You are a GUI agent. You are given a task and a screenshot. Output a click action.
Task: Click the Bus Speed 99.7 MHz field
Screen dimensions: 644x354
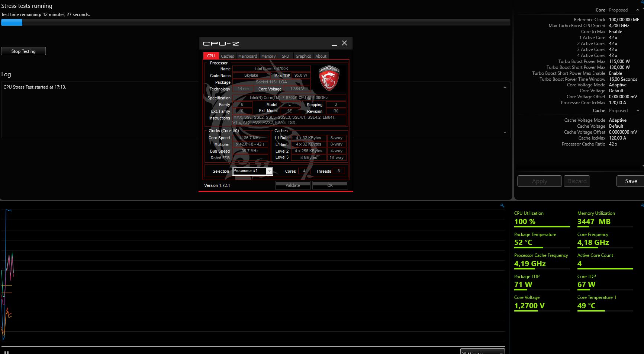click(250, 151)
